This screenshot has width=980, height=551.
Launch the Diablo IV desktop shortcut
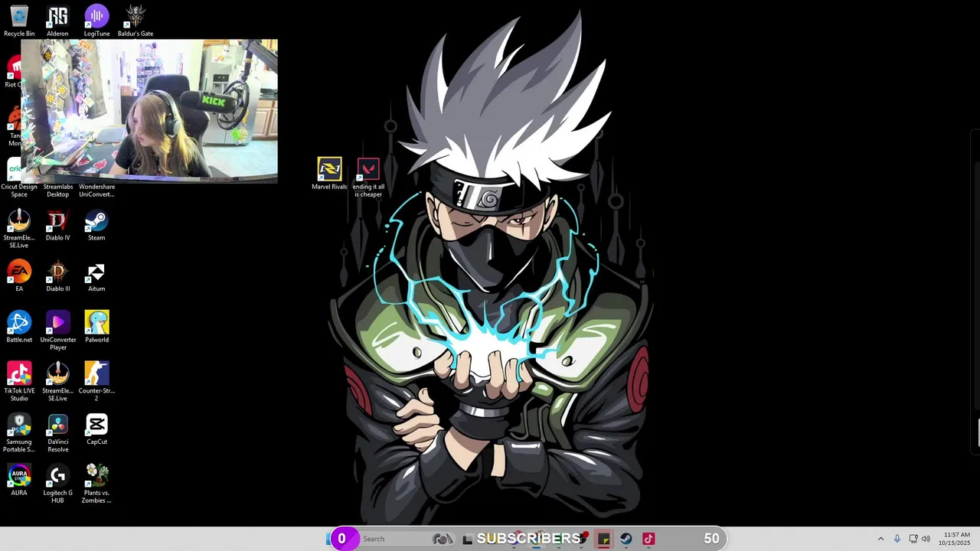[57, 226]
